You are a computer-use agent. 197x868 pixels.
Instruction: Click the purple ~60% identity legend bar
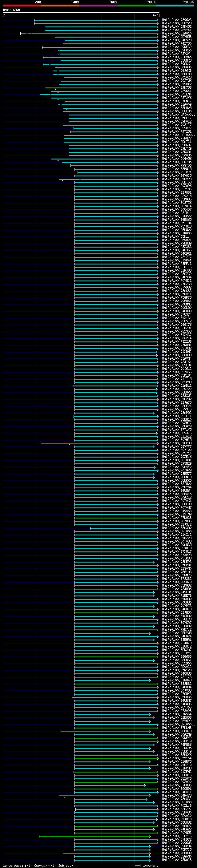click(98, 6)
